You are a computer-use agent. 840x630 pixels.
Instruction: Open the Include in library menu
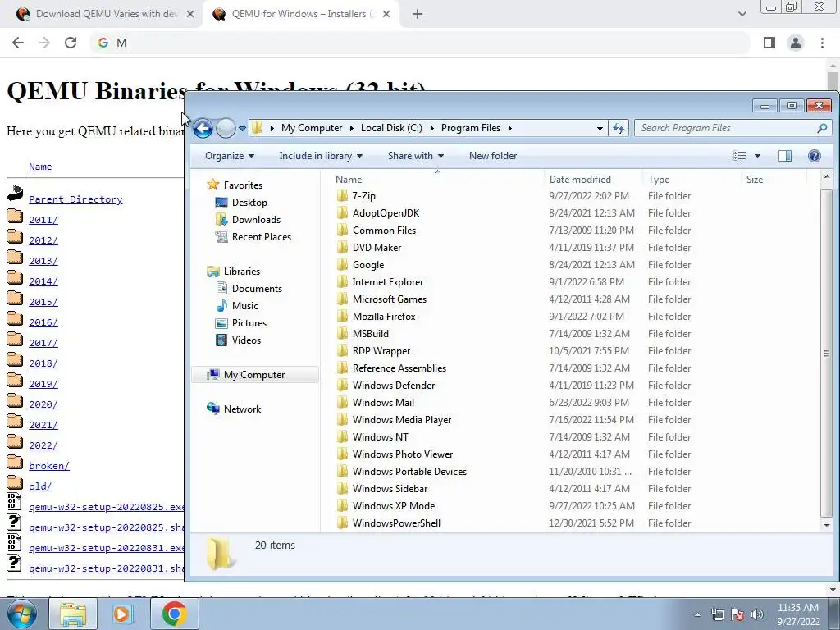(x=321, y=156)
